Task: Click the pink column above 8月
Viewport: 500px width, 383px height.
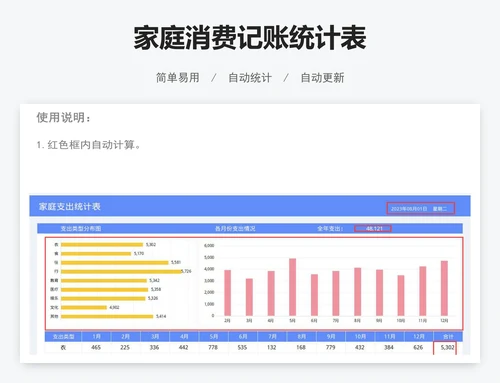Action: click(x=357, y=292)
